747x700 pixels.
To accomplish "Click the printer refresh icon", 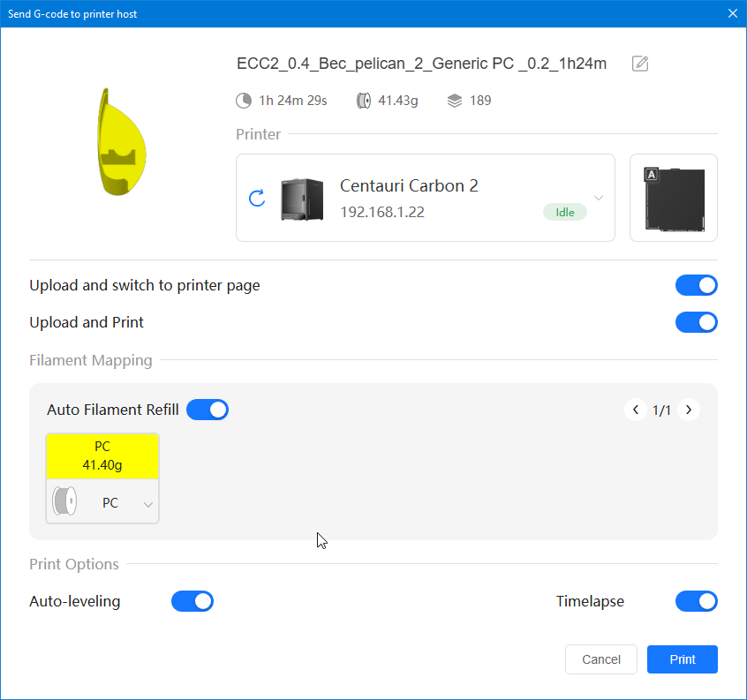I will click(x=257, y=198).
